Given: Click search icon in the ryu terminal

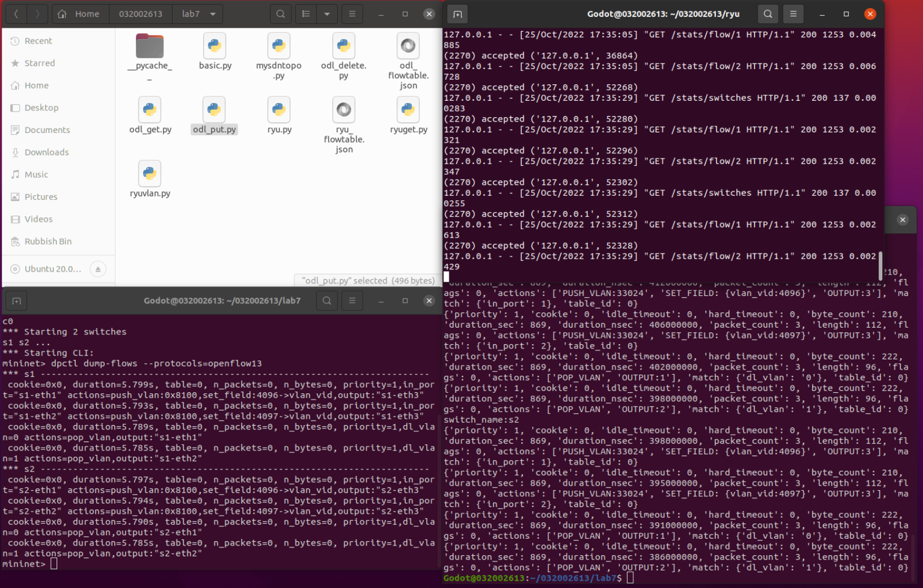Looking at the screenshot, I should (768, 14).
